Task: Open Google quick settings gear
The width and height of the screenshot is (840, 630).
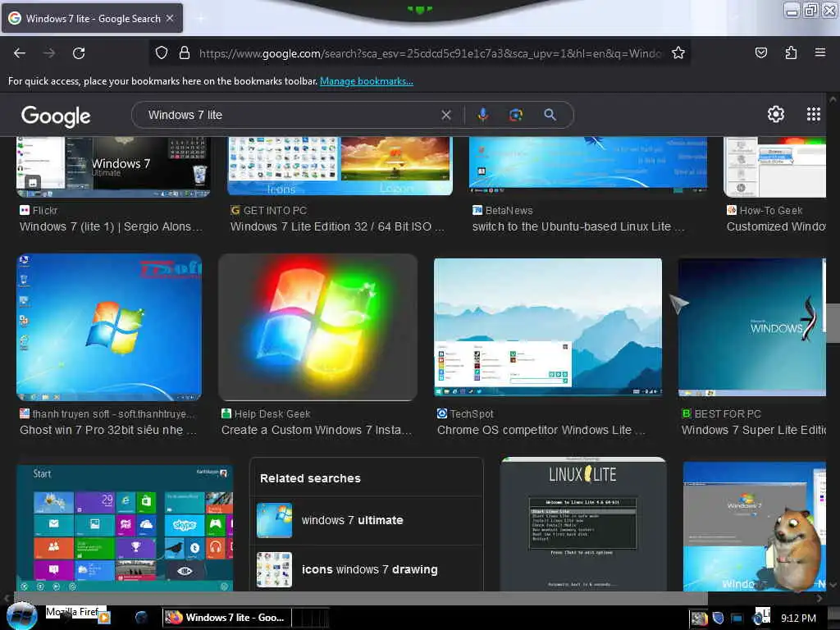Action: coord(776,114)
